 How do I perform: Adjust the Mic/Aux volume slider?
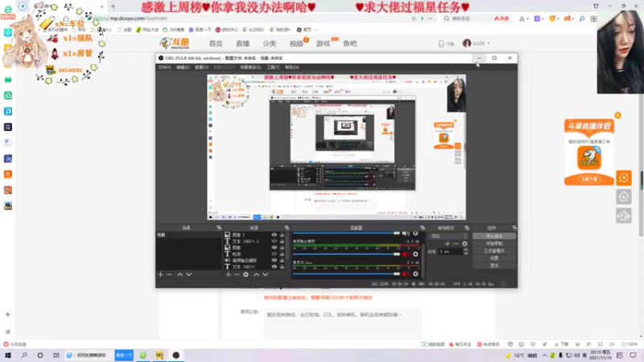pyautogui.click(x=346, y=274)
